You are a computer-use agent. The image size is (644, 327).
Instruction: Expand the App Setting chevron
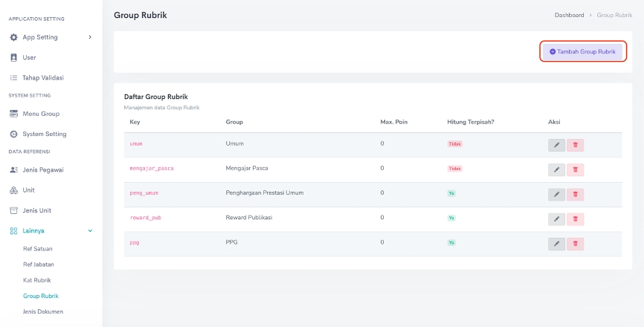[x=90, y=37]
